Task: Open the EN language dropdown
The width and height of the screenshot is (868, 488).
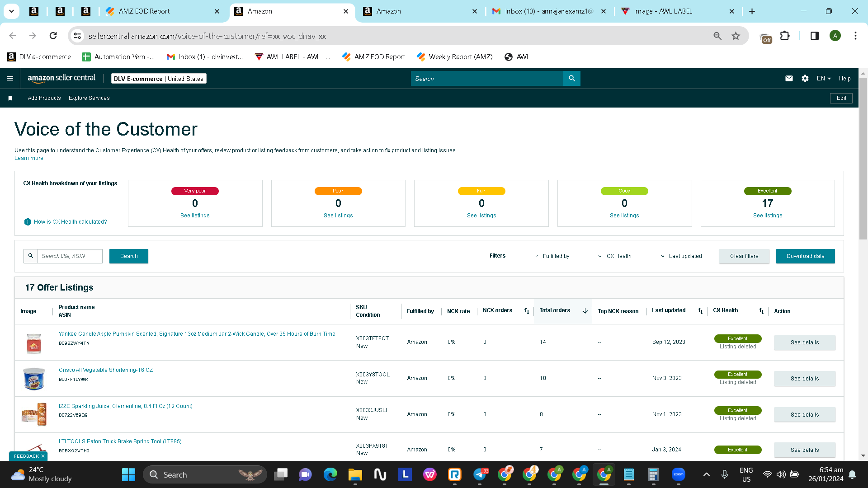Action: 824,79
